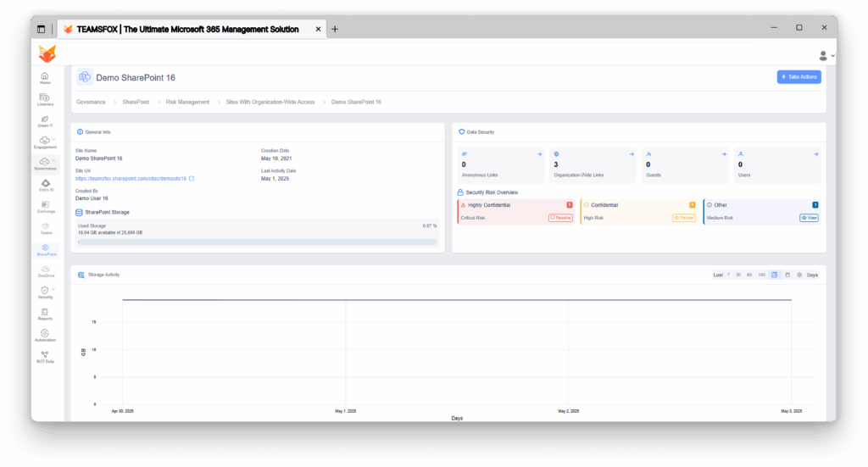
Task: Open Automation in the sidebar
Action: pos(45,336)
